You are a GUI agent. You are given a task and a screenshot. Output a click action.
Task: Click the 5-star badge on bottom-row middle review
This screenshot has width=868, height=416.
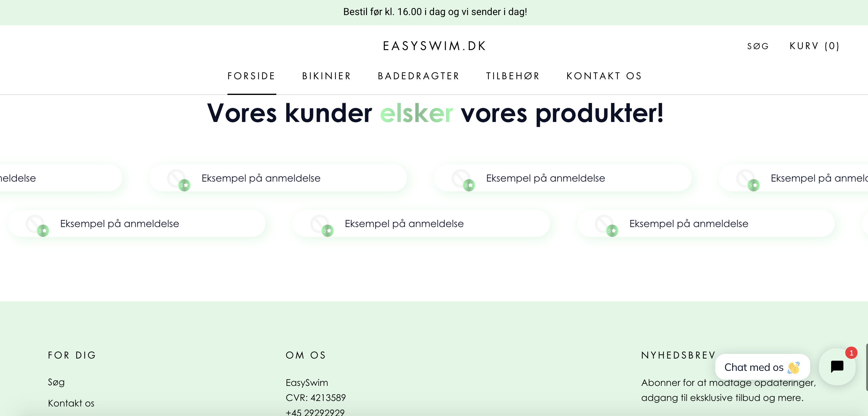[327, 231]
